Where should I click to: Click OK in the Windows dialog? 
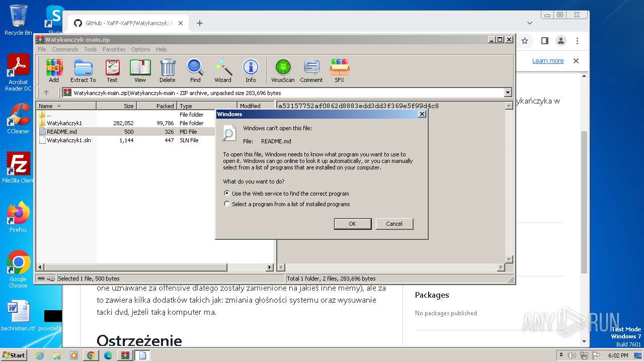tap(353, 224)
